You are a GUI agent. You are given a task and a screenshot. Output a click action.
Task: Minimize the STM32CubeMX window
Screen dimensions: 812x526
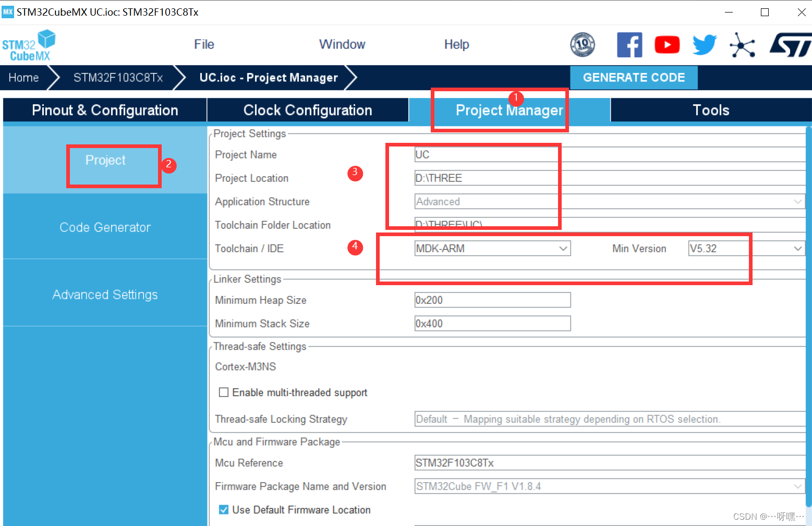tap(729, 12)
